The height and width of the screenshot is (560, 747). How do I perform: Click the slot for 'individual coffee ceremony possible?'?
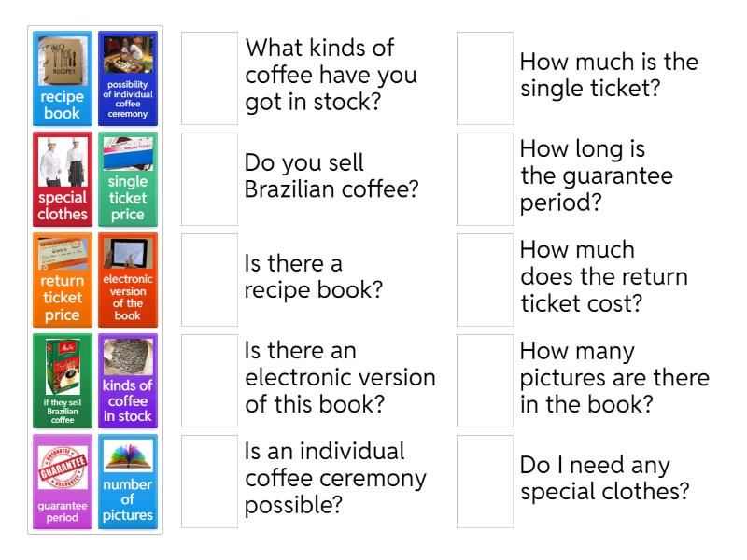click(209, 482)
